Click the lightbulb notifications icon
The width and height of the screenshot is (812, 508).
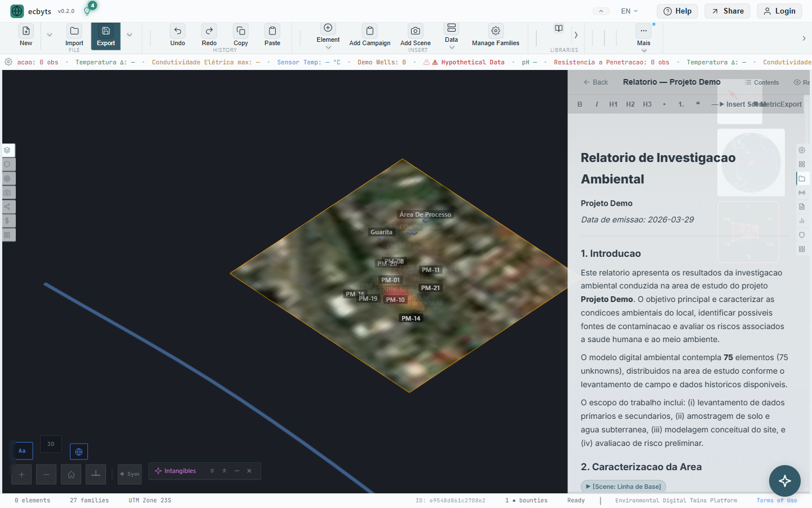[87, 11]
